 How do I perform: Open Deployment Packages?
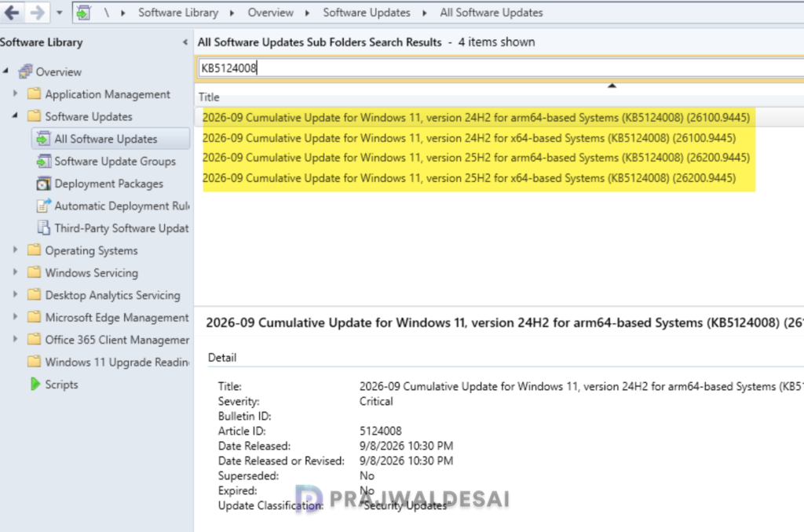(x=108, y=184)
